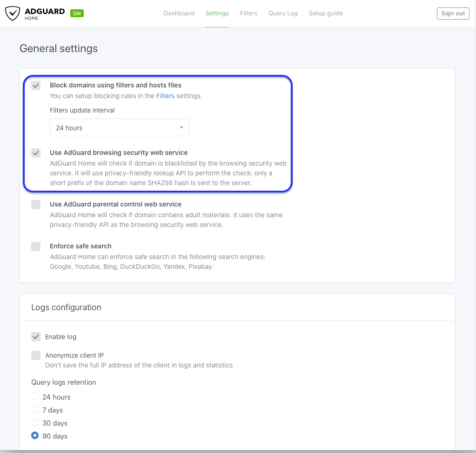Click the dropdown arrow next to 24 hours
476x453 pixels.
point(181,127)
